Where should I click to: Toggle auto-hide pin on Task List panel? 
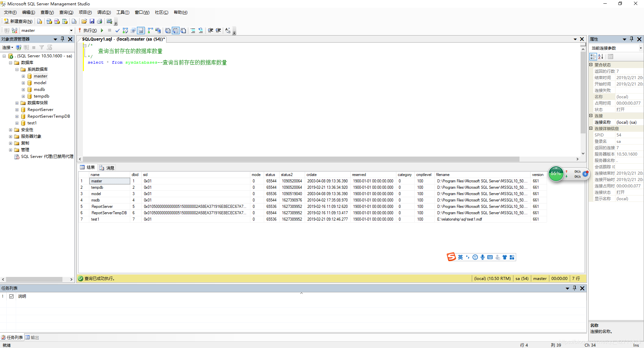click(575, 288)
